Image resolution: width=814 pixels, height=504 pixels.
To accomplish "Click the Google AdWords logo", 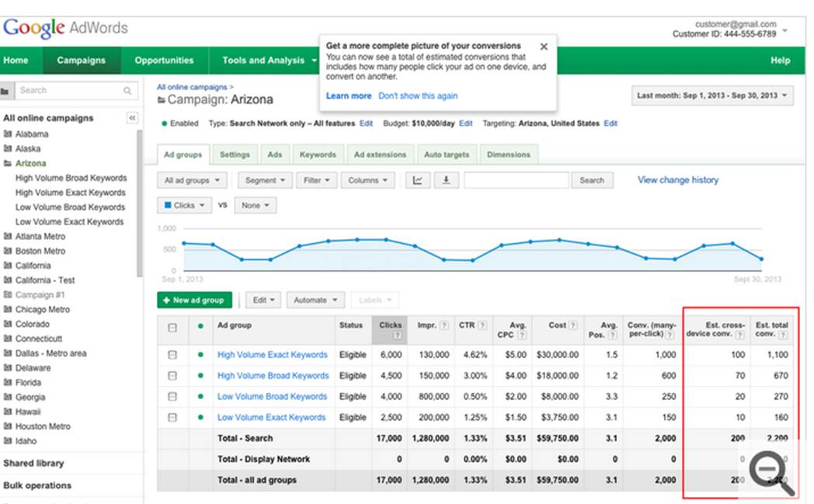I will (x=65, y=27).
